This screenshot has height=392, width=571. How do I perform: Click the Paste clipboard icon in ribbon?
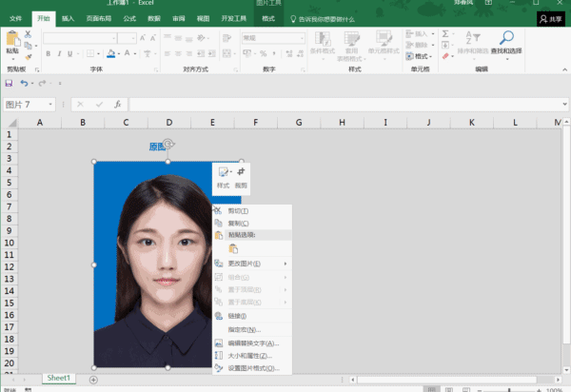(12, 39)
